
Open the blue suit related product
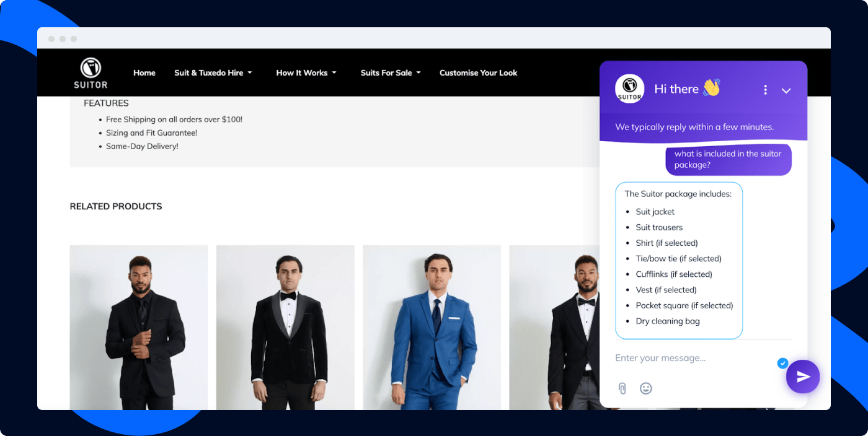(x=432, y=328)
